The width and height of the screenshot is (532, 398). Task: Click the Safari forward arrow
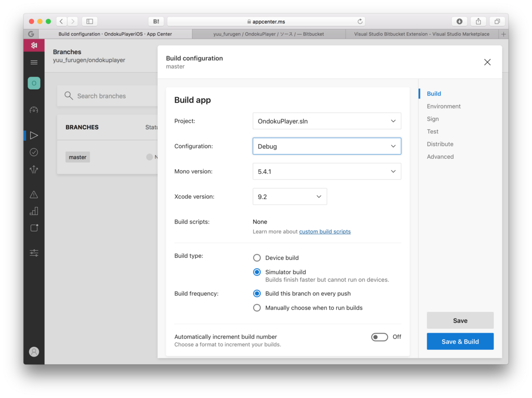73,21
